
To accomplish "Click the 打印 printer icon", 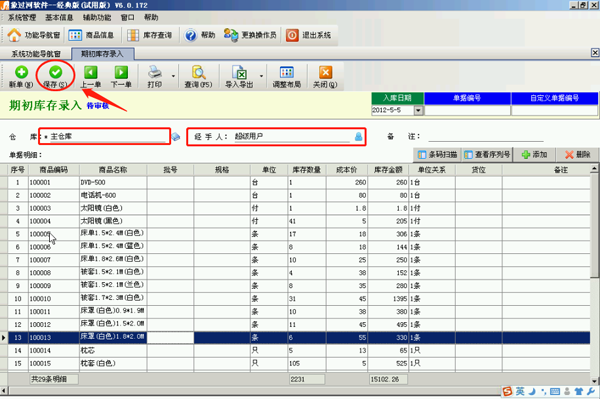I will pyautogui.click(x=155, y=72).
